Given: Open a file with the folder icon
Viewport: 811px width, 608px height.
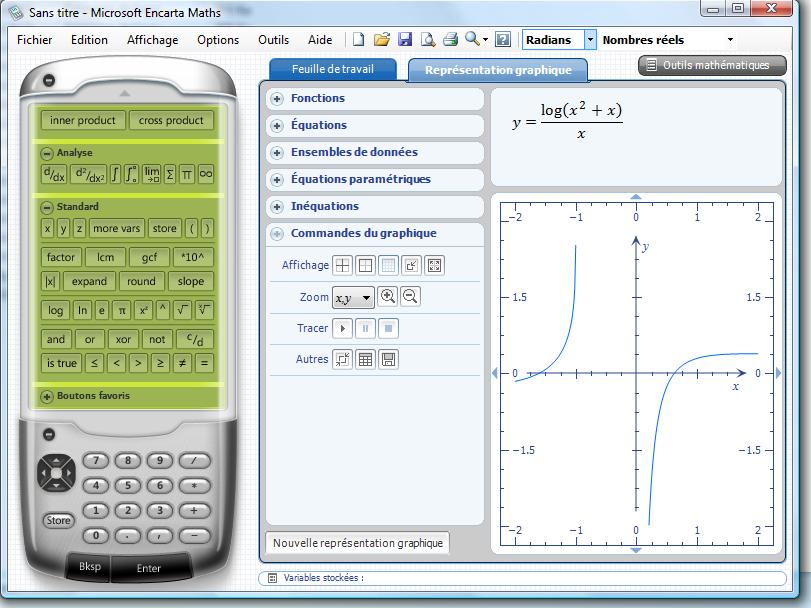Looking at the screenshot, I should point(381,39).
